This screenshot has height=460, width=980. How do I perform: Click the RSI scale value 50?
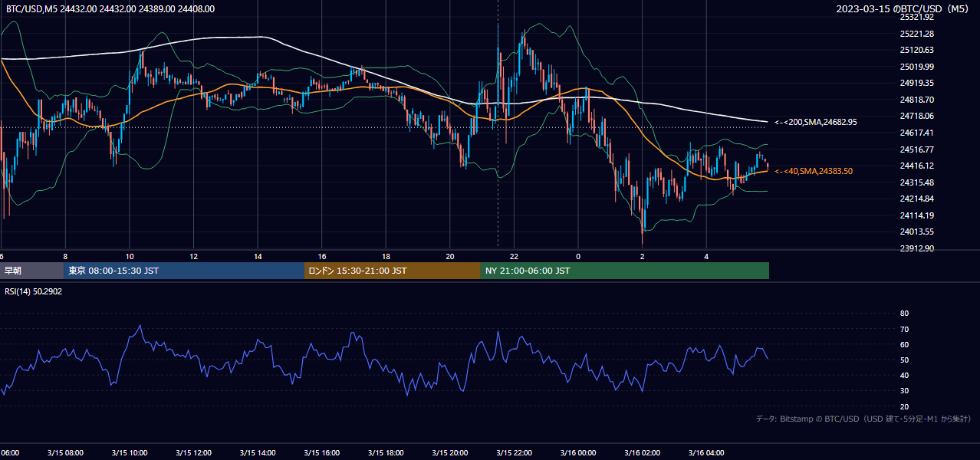[x=904, y=360]
